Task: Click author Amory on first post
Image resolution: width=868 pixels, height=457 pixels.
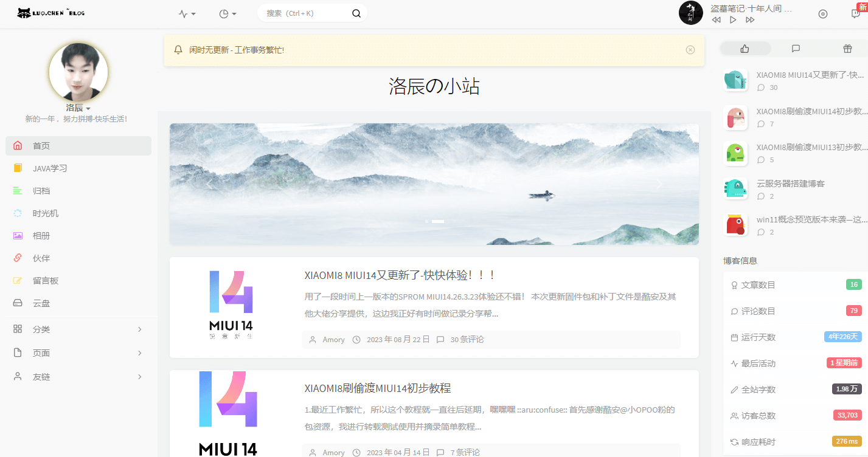Action: tap(334, 340)
